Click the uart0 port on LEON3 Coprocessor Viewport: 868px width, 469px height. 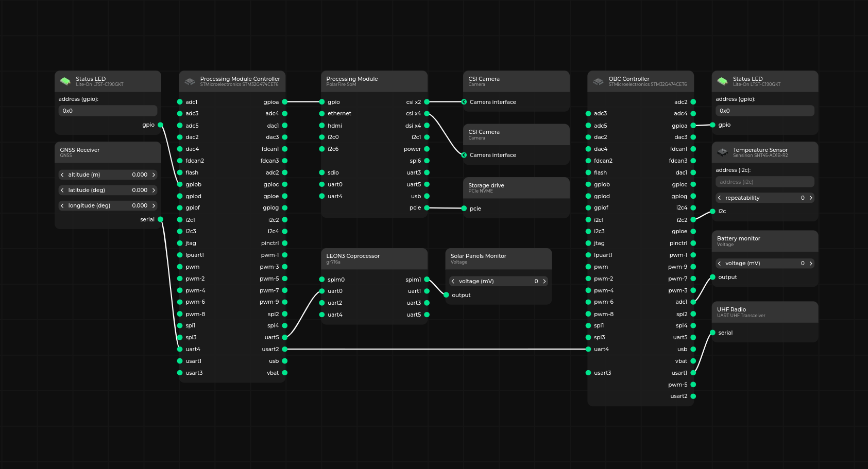tap(322, 291)
